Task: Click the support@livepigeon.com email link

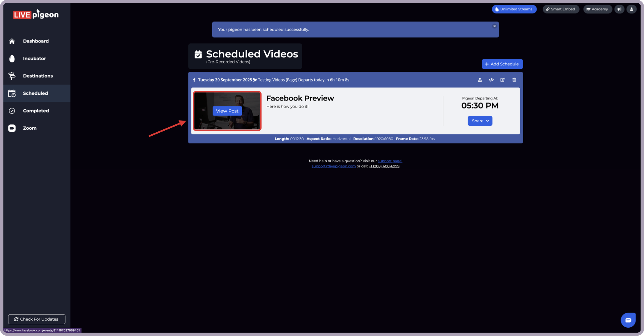Action: coord(333,166)
